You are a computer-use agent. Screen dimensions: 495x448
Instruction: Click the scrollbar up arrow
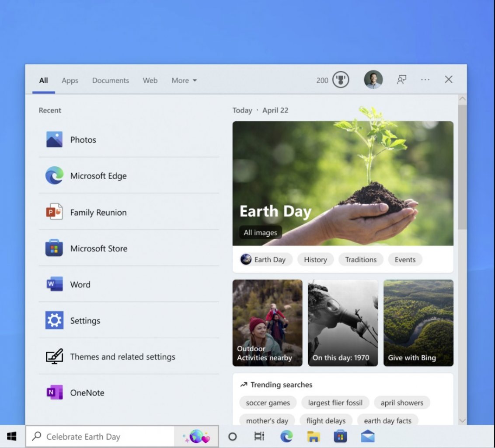point(462,99)
